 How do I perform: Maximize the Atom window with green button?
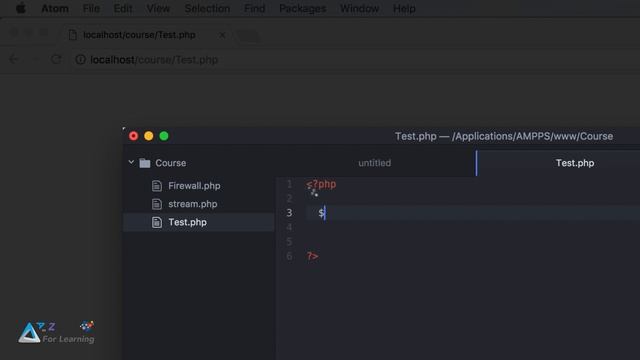tap(164, 136)
